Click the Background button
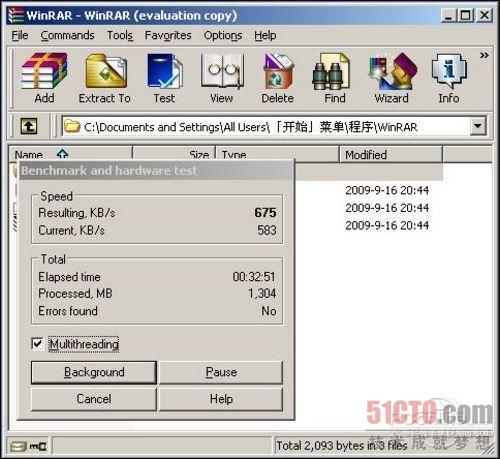The width and height of the screenshot is (500, 459). [94, 372]
